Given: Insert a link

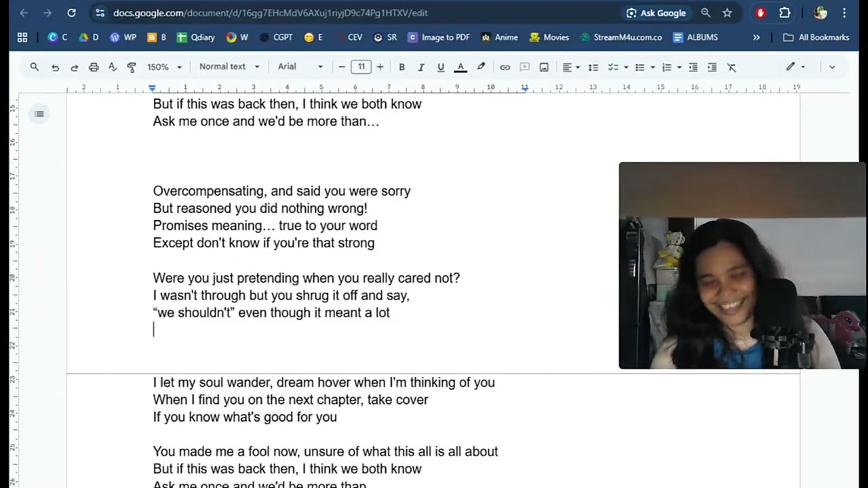Looking at the screenshot, I should (505, 67).
